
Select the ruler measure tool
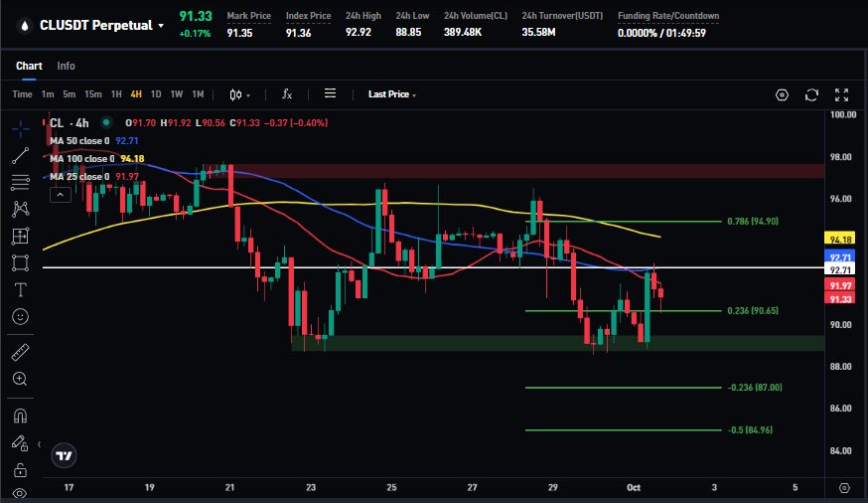pyautogui.click(x=21, y=352)
